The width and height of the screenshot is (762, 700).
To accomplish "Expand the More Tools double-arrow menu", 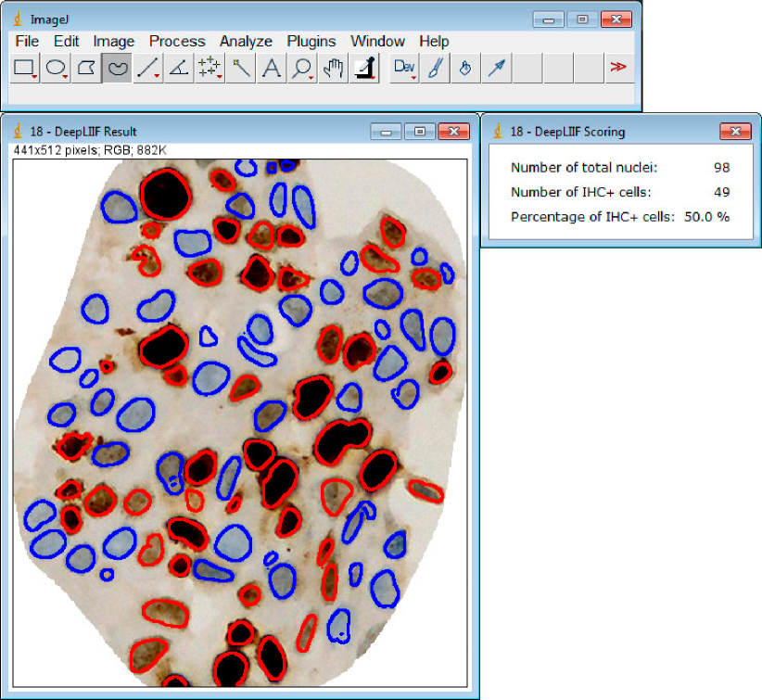I will pyautogui.click(x=617, y=68).
